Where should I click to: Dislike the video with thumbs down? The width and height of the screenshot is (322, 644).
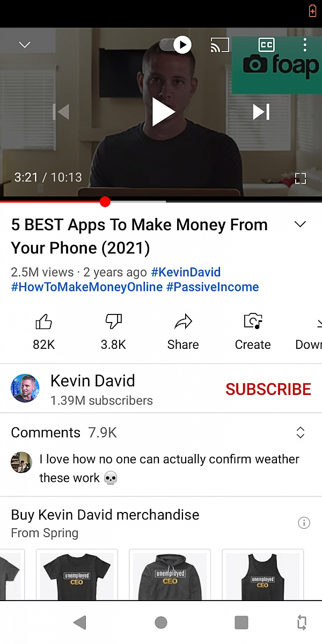(113, 321)
